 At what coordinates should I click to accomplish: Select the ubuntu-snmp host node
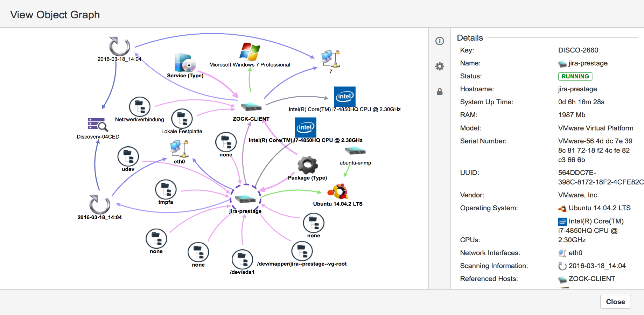pyautogui.click(x=355, y=151)
